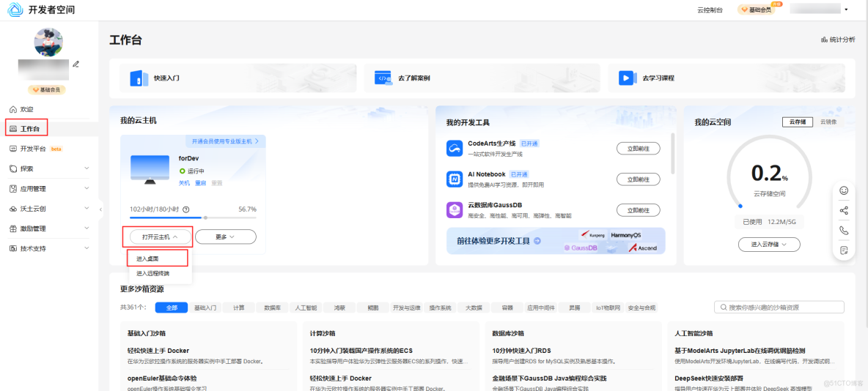Image resolution: width=868 pixels, height=391 pixels.
Task: Select the 安全与合规 filter tab
Action: tap(641, 308)
